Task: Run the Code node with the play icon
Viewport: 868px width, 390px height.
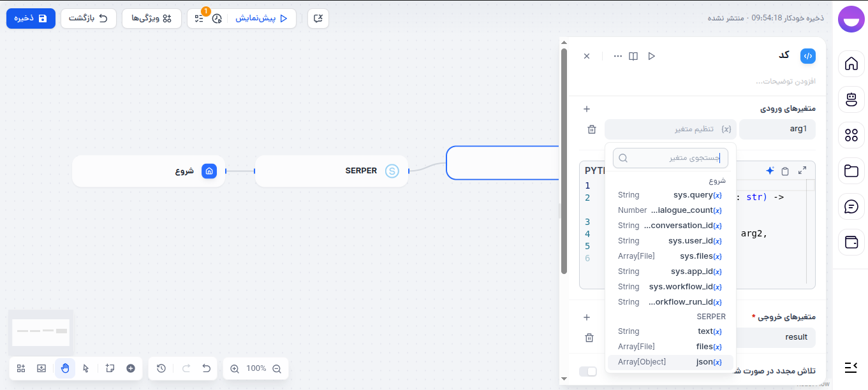Action: tap(652, 56)
